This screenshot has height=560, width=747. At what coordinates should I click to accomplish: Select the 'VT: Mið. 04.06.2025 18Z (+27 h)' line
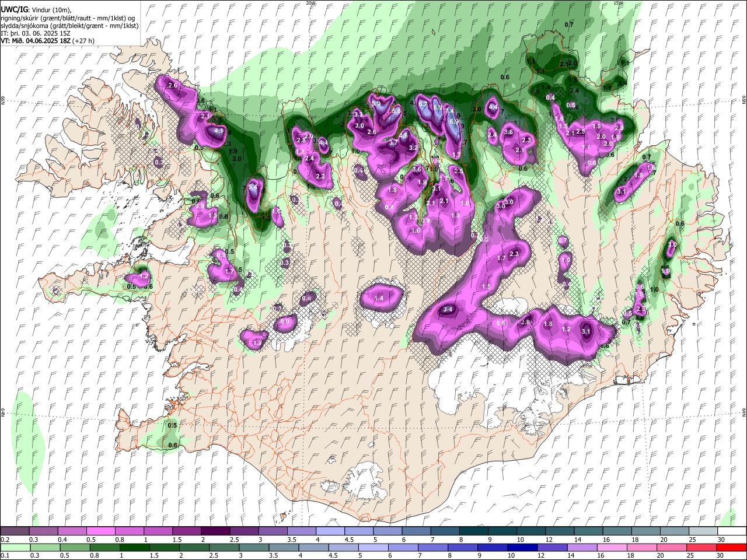pyautogui.click(x=47, y=41)
